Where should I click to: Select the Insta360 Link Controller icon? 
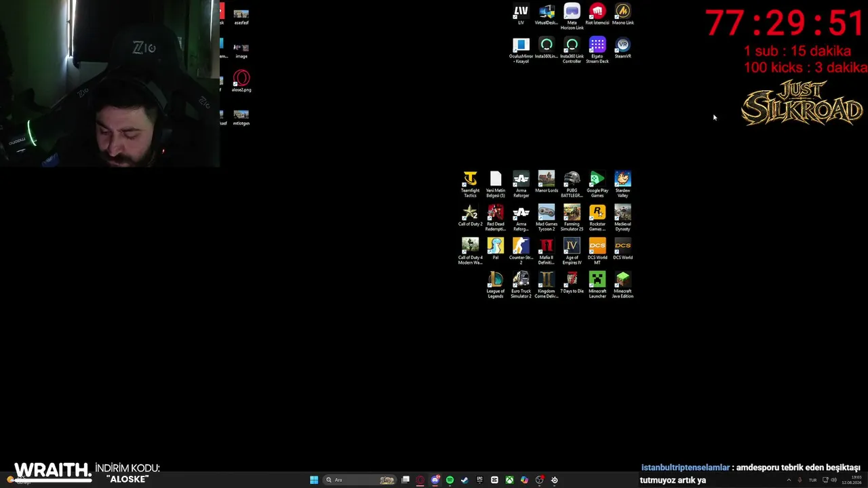pos(572,51)
